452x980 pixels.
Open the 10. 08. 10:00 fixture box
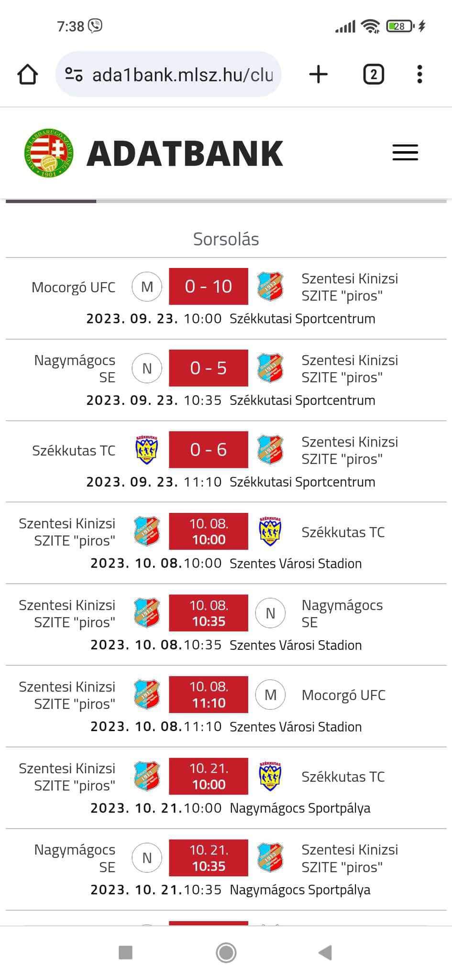click(209, 532)
